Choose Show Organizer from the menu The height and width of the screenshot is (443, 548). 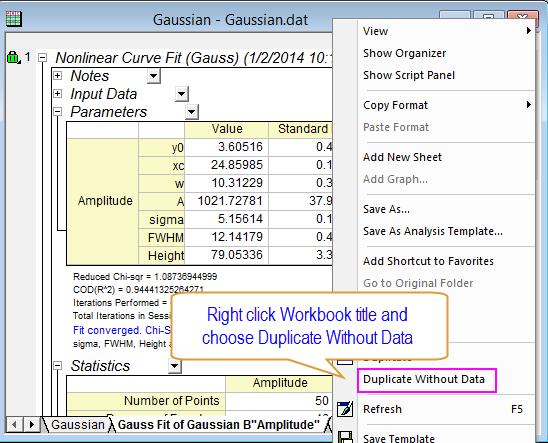tap(446, 53)
